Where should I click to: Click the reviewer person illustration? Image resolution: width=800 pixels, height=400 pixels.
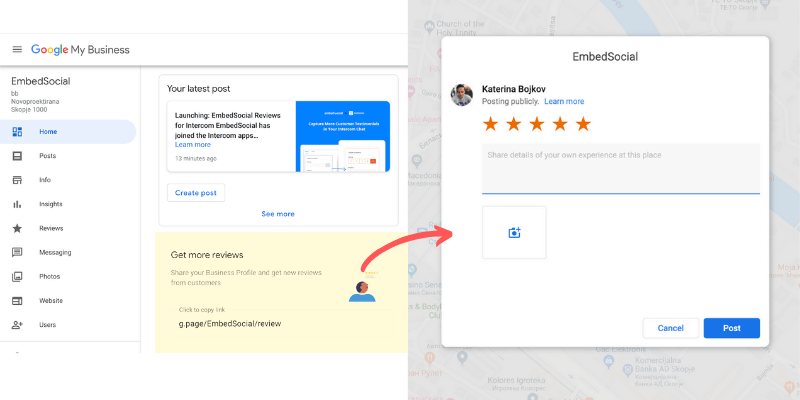coord(362,291)
